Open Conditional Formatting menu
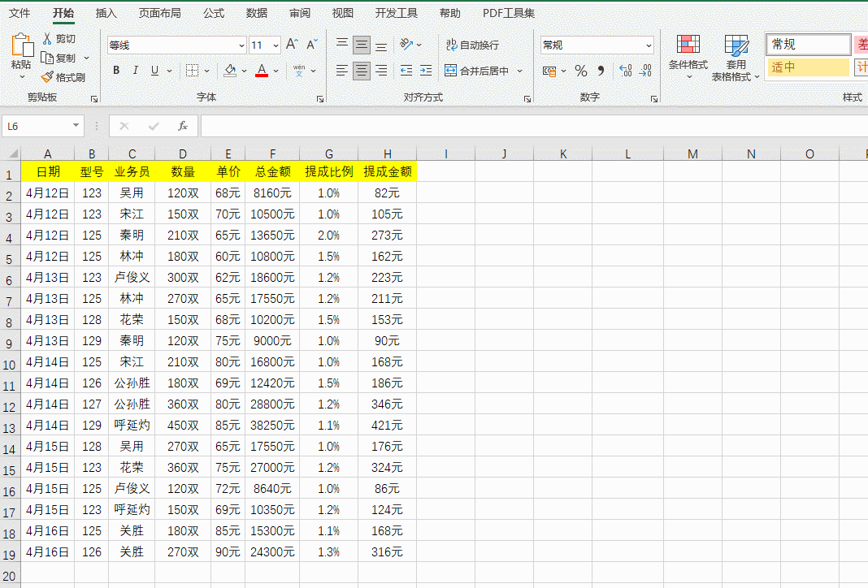This screenshot has width=868, height=588. click(x=688, y=57)
